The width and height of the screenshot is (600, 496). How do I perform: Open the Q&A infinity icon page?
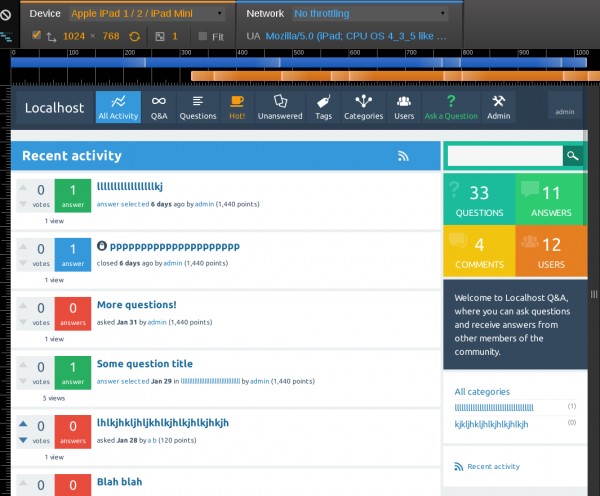[159, 102]
